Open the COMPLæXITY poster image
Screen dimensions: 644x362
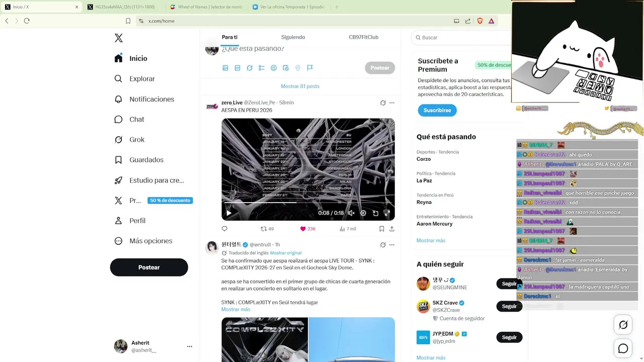coord(265,339)
